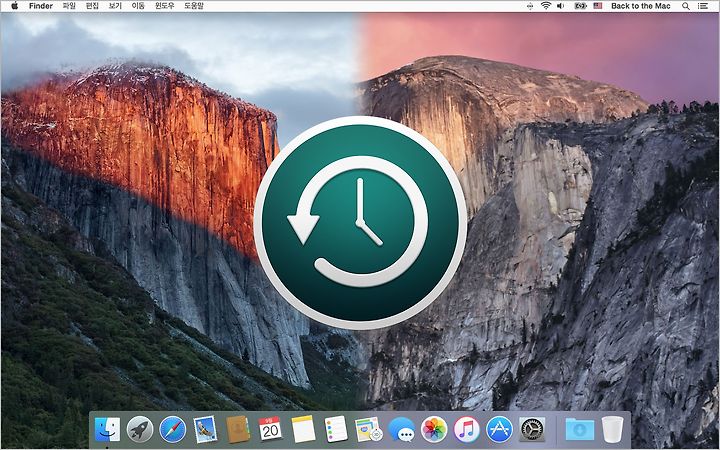This screenshot has height=450, width=720.
Task: Open the 도움말 menu
Action: (x=194, y=6)
